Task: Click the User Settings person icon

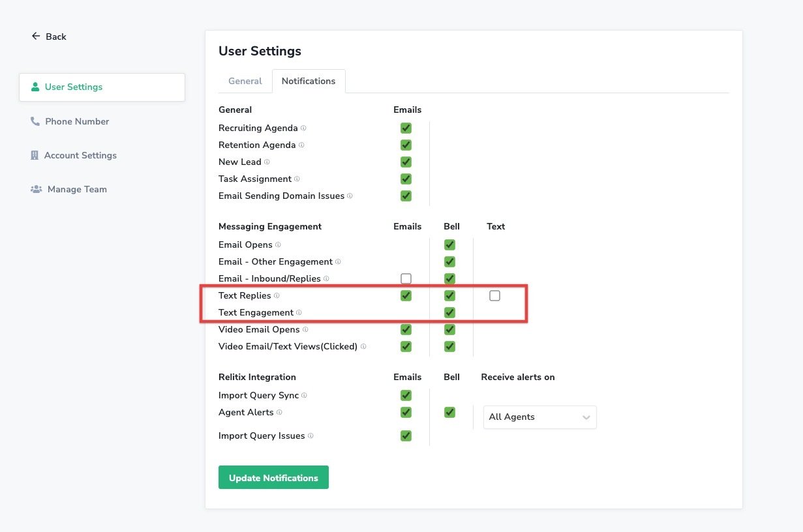Action: click(x=35, y=87)
